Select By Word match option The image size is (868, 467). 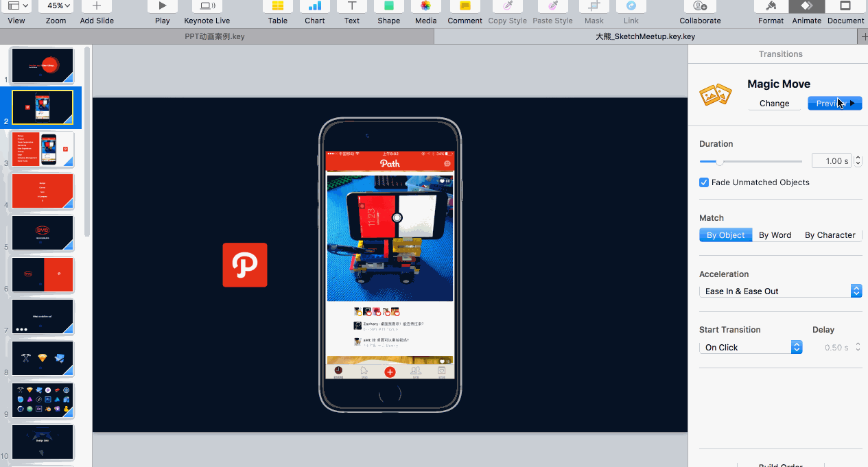pyautogui.click(x=775, y=235)
